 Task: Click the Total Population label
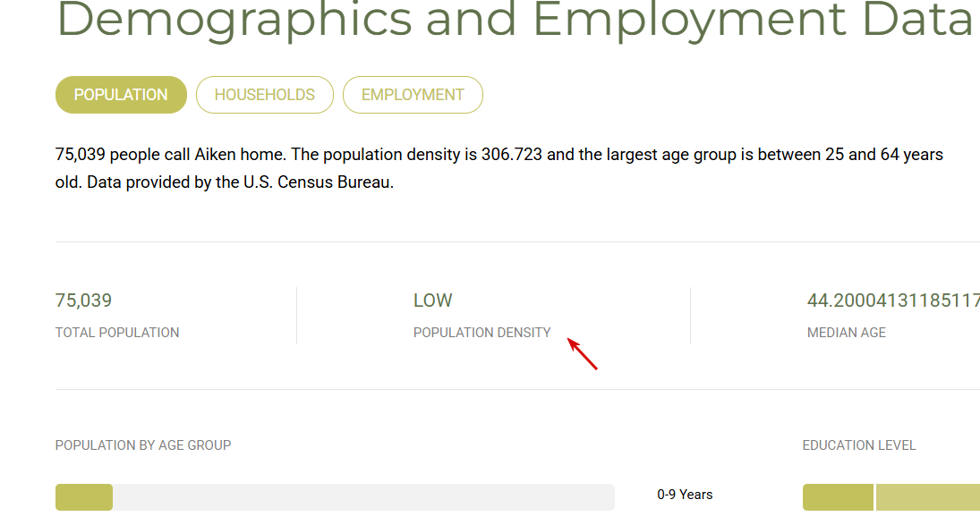coord(117,333)
